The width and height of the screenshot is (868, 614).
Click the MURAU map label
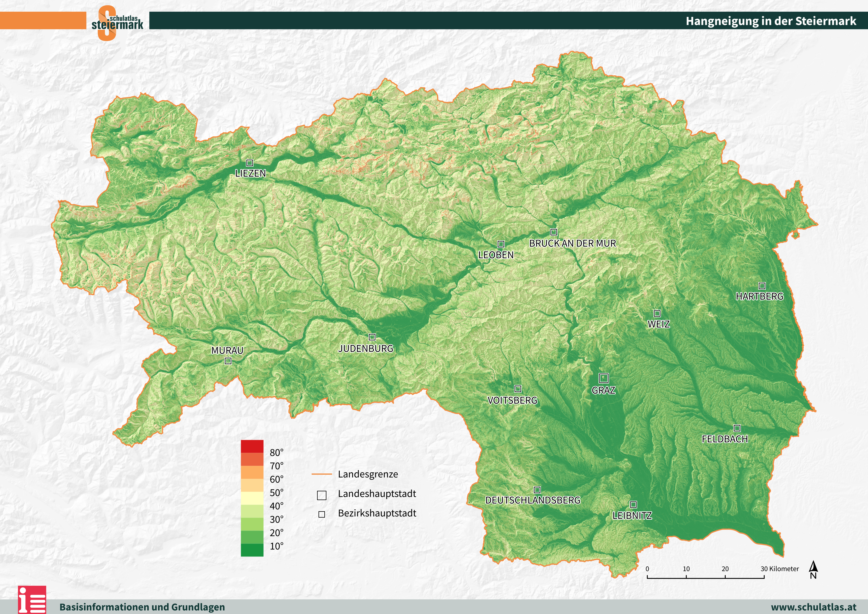pos(227,350)
